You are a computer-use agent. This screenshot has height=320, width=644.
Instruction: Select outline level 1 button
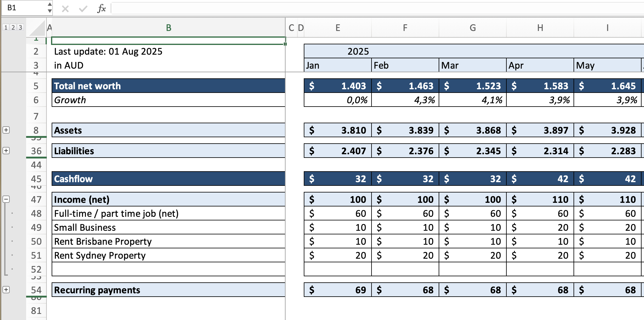(5, 28)
